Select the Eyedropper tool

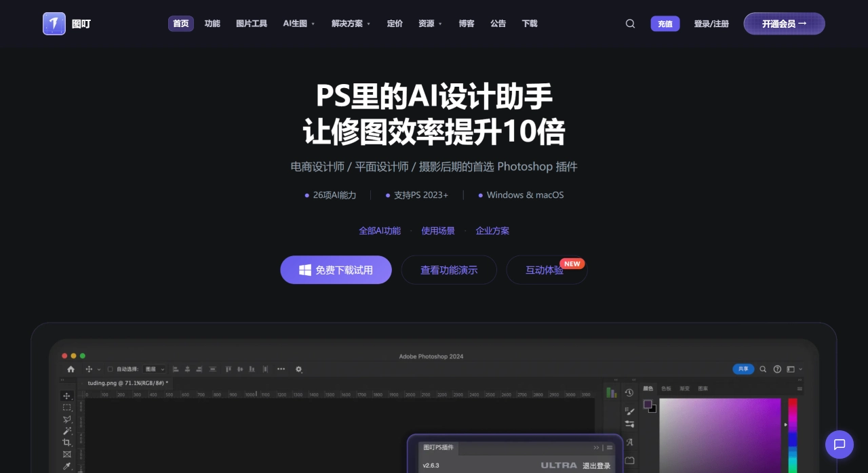(66, 466)
